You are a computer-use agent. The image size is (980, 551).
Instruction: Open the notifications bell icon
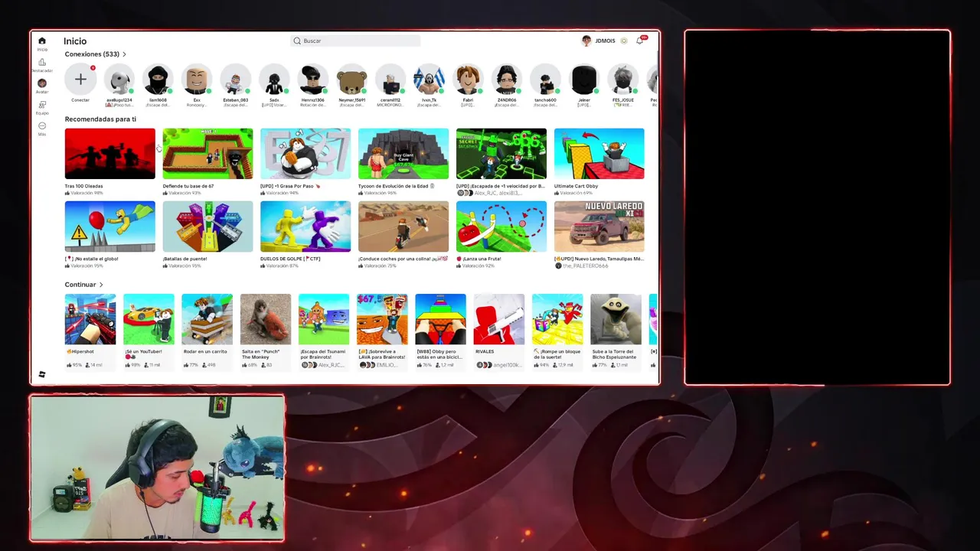pyautogui.click(x=640, y=41)
